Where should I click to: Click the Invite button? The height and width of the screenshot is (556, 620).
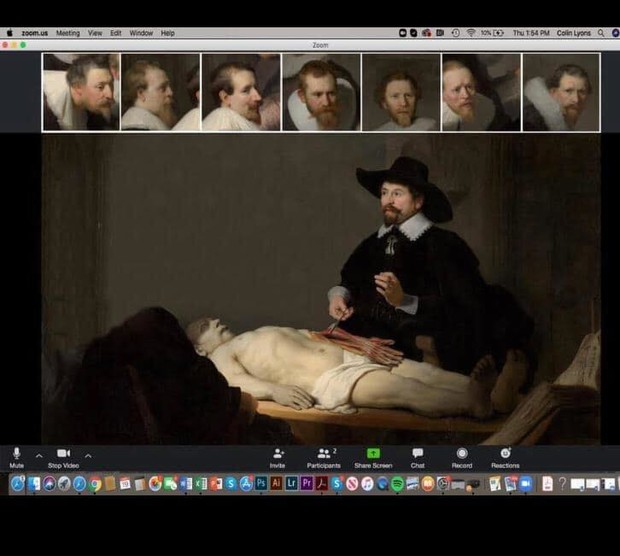point(278,458)
